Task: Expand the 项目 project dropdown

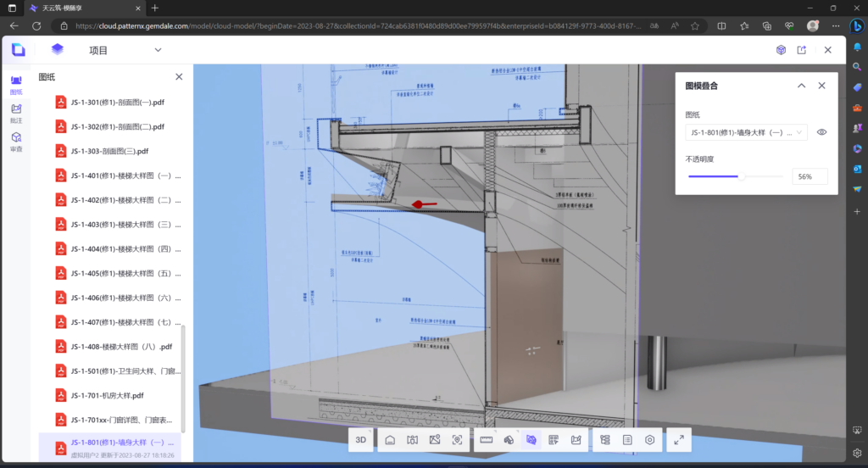Action: (158, 50)
